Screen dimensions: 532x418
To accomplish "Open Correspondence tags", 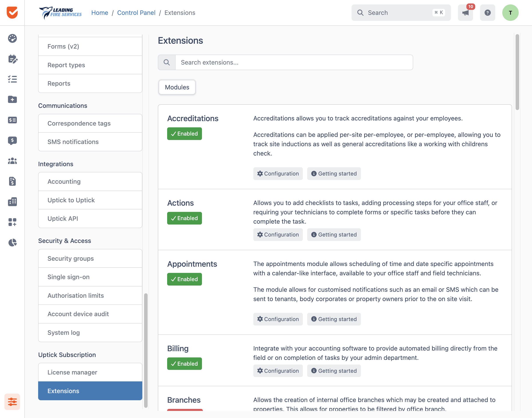I will [90, 123].
